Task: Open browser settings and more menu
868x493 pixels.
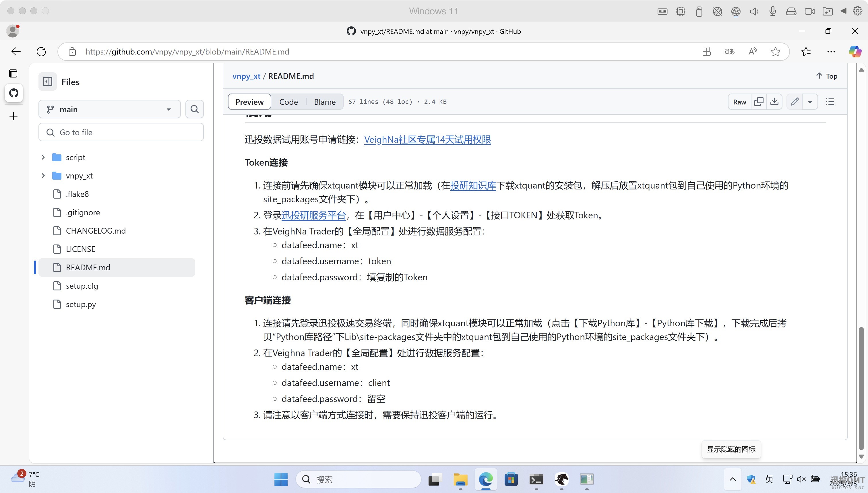Action: pos(831,51)
